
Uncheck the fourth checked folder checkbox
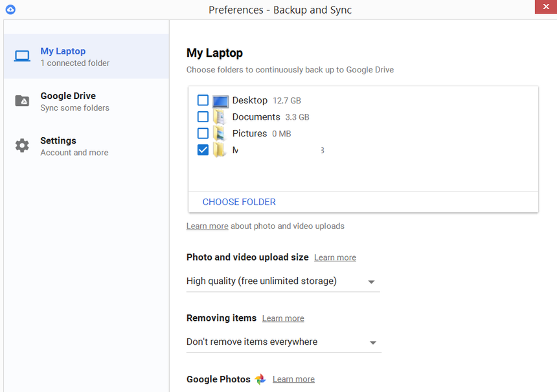click(x=203, y=150)
